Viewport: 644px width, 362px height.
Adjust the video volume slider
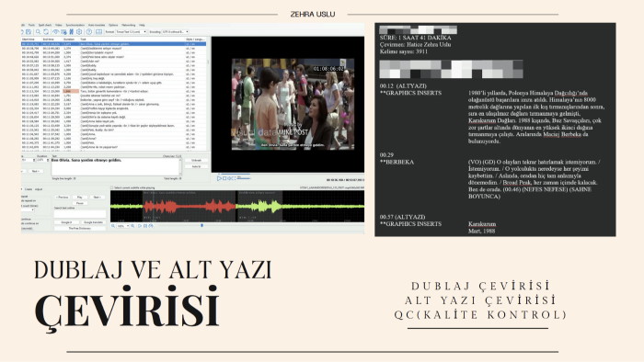244,178
